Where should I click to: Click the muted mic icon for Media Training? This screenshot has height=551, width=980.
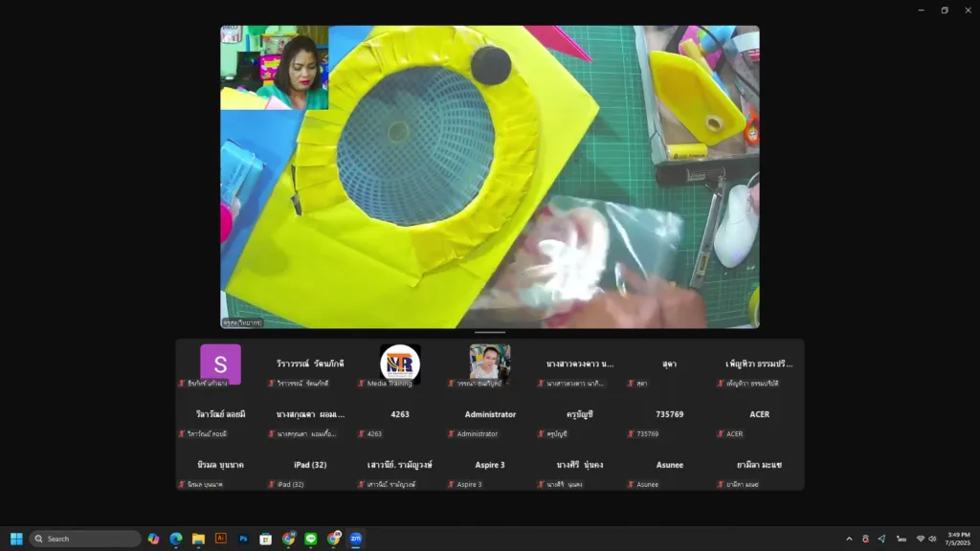[x=362, y=384]
